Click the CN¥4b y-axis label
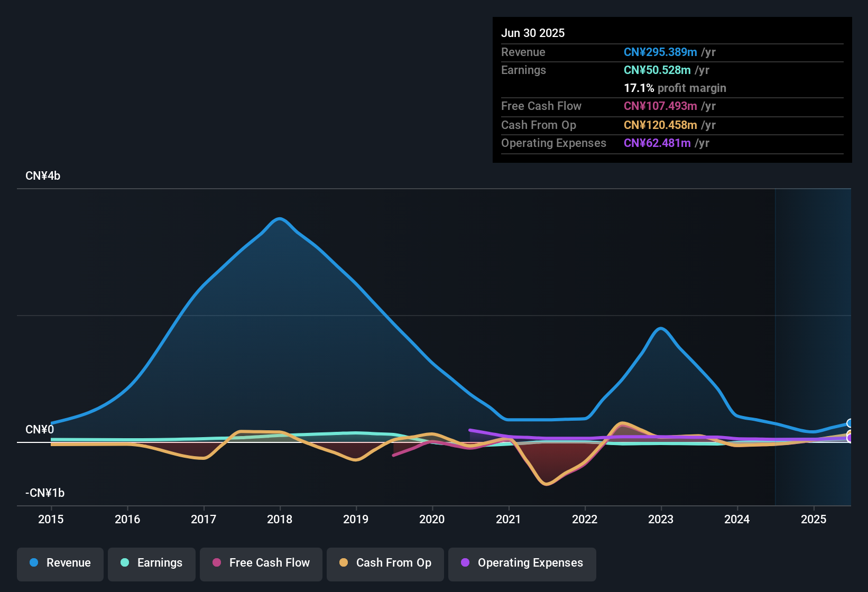 [43, 176]
